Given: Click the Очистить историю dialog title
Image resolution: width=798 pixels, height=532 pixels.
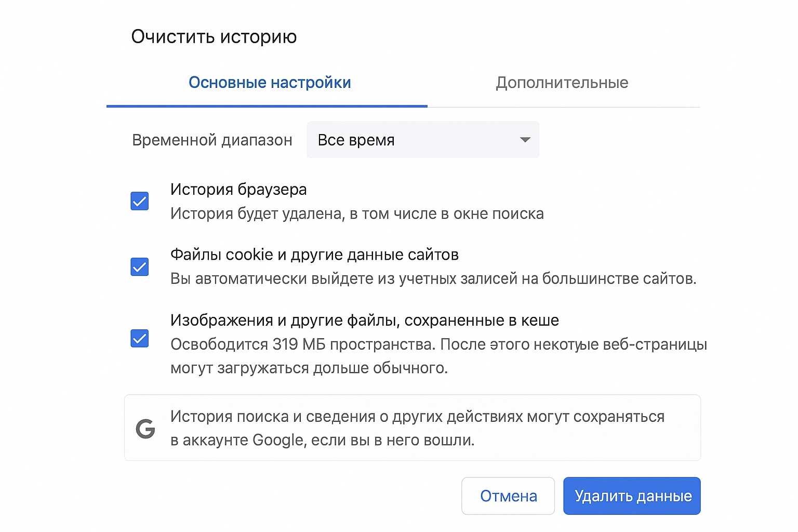Looking at the screenshot, I should tap(215, 36).
